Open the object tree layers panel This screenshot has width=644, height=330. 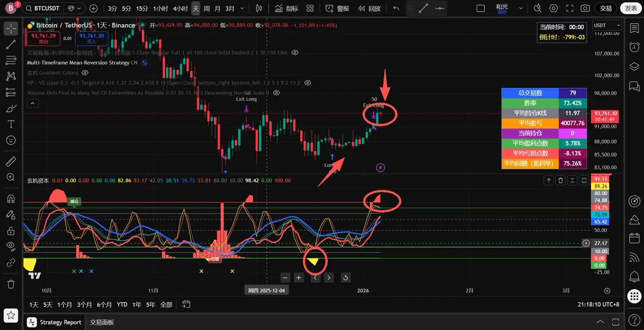coord(634,67)
